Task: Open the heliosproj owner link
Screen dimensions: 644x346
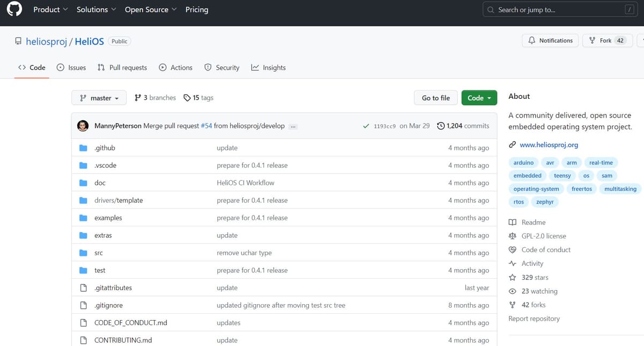Action: tap(46, 41)
